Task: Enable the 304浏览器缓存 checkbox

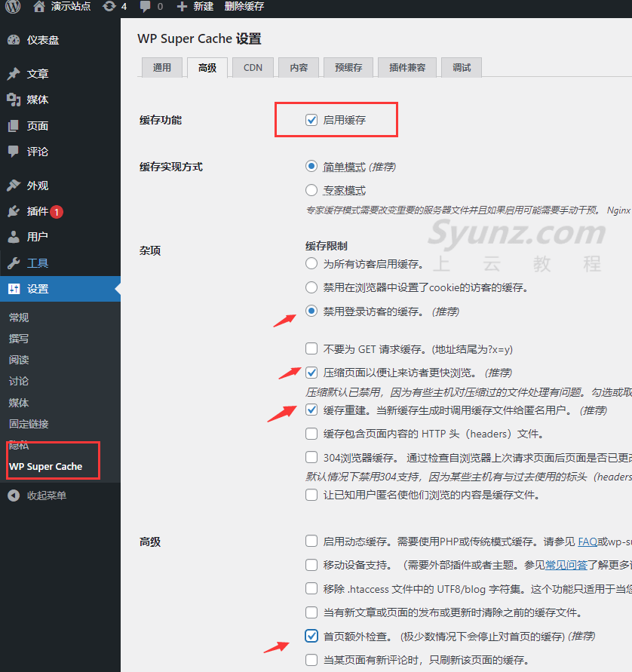Action: tap(311, 457)
